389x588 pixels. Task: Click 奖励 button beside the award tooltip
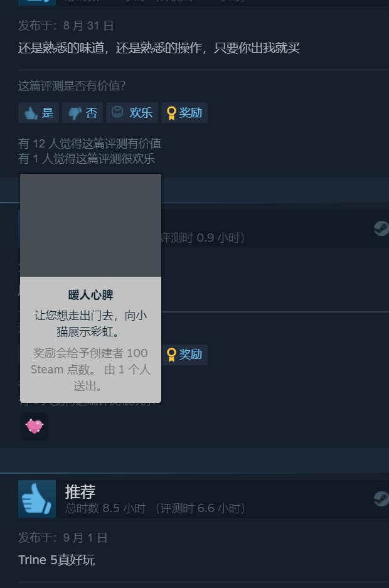(184, 355)
